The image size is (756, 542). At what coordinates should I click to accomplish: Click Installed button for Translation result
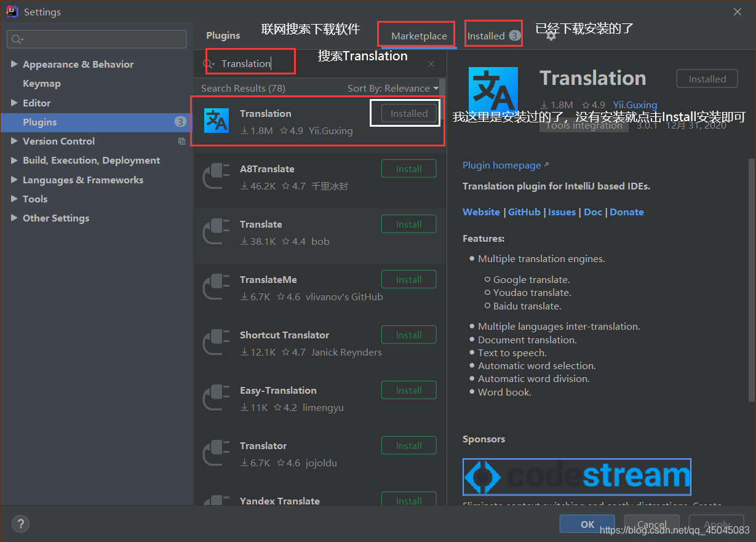[409, 113]
